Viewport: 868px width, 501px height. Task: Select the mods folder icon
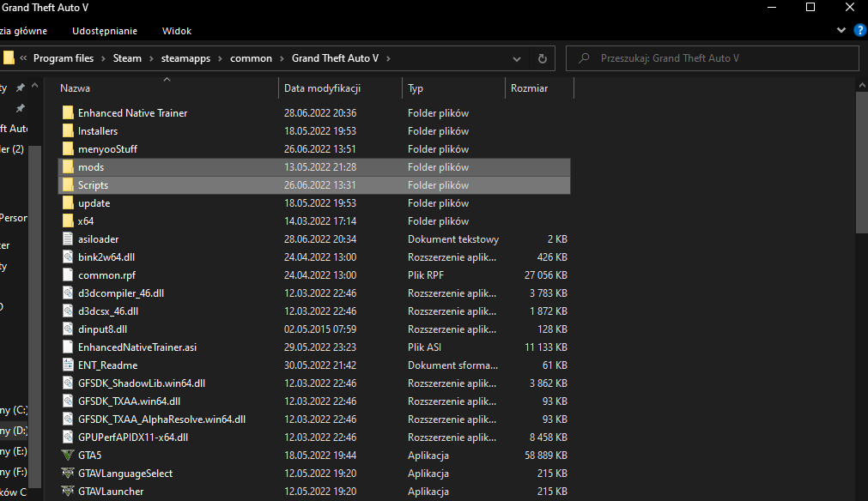click(68, 167)
